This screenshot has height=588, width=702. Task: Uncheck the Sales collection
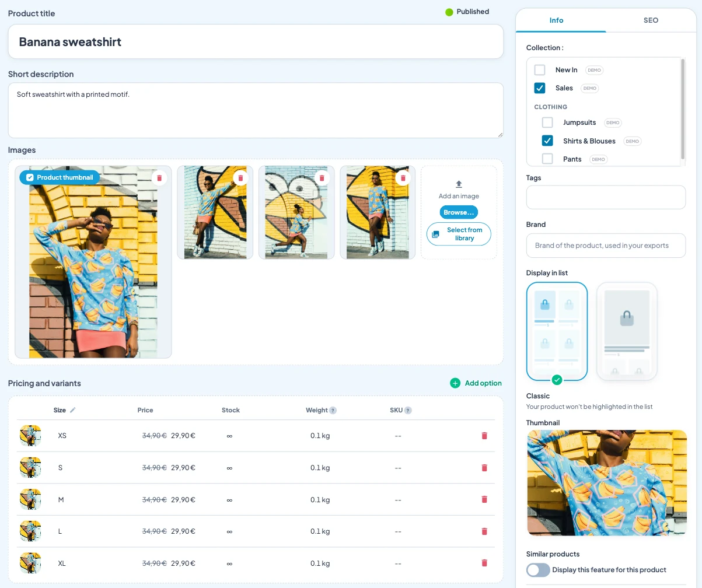[540, 88]
